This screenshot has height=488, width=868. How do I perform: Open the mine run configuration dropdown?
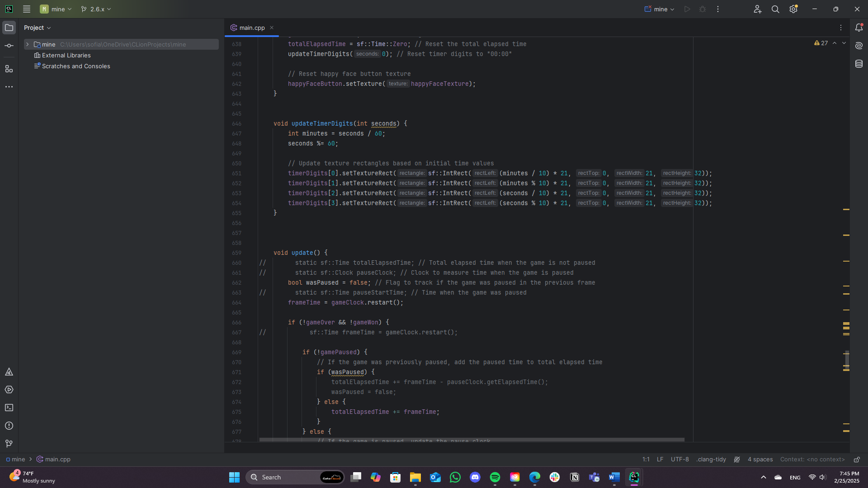(x=660, y=9)
